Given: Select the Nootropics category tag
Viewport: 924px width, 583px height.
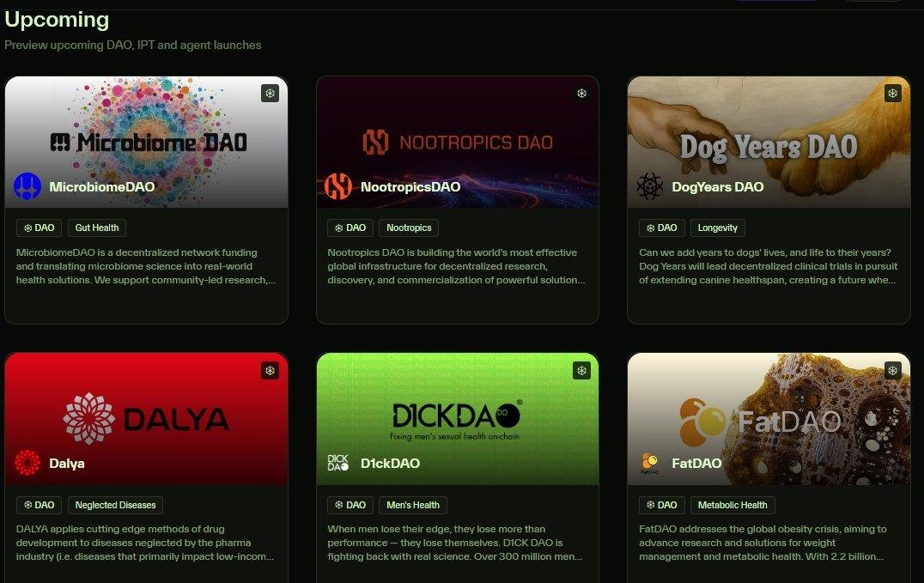Looking at the screenshot, I should pyautogui.click(x=409, y=228).
